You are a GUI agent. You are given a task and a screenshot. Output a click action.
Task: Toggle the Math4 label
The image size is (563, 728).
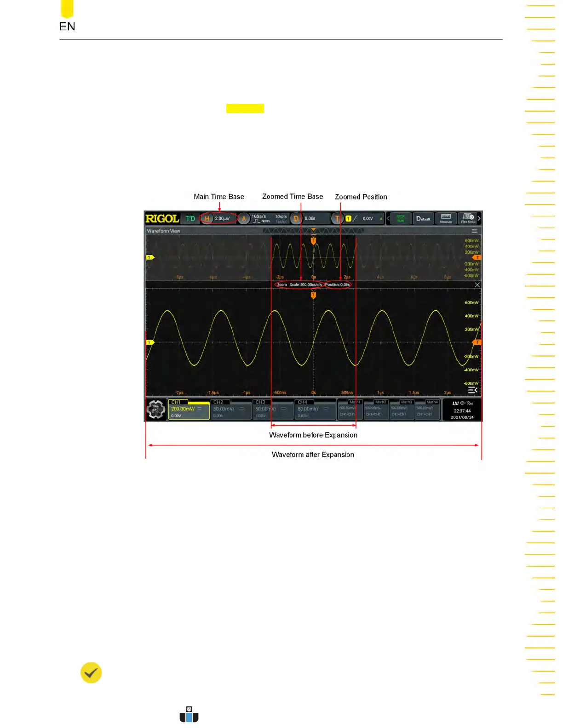click(x=432, y=402)
